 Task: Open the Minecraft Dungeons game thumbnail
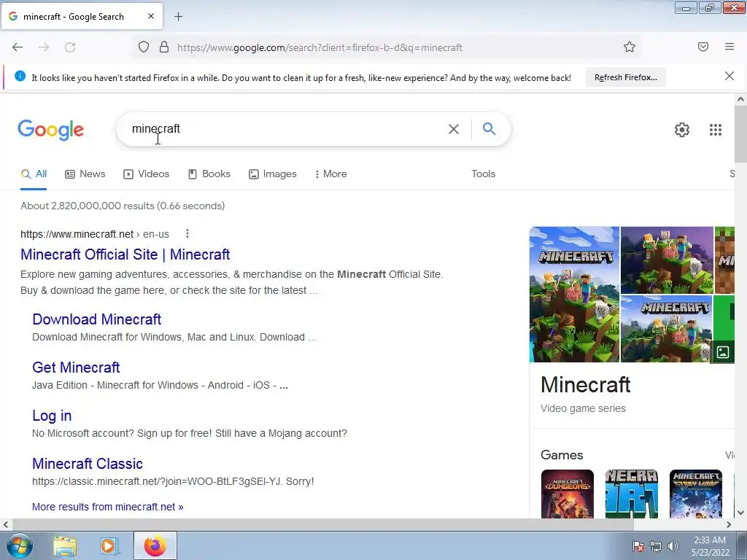pyautogui.click(x=568, y=494)
